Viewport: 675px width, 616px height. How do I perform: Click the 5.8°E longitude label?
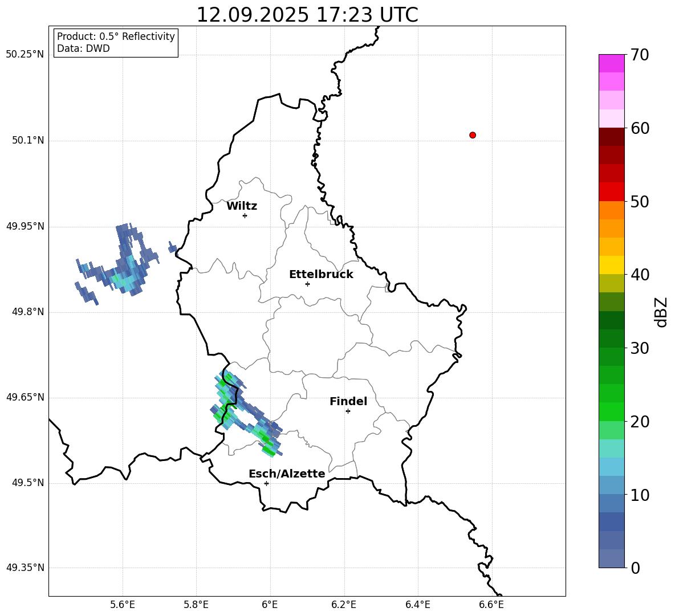pyautogui.click(x=196, y=605)
